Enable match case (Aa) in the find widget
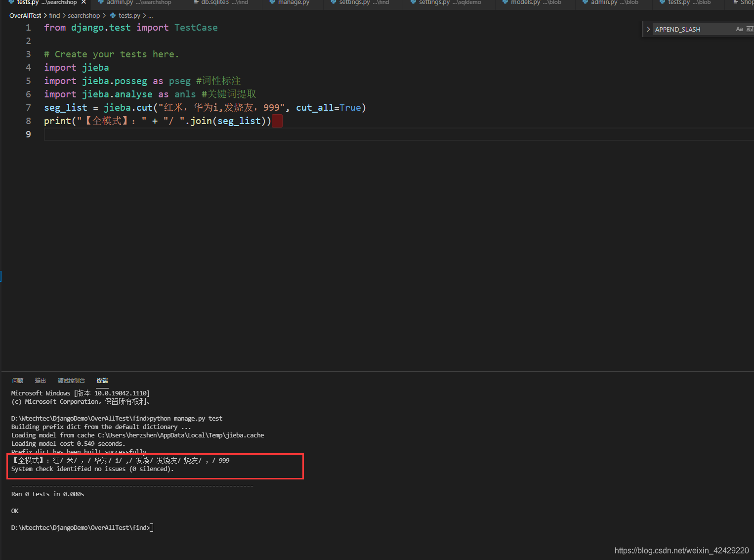Image resolution: width=754 pixels, height=560 pixels. [739, 29]
